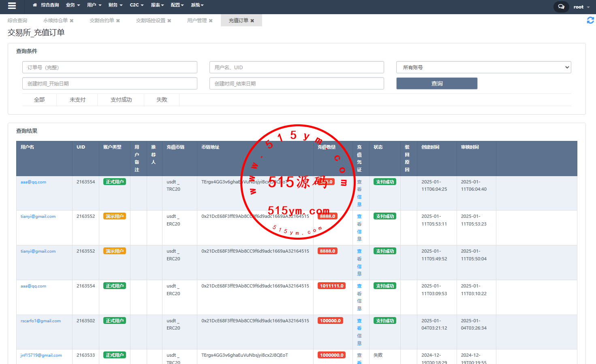Close the 充值订单 tab
This screenshot has height=364, width=596.
pyautogui.click(x=252, y=21)
